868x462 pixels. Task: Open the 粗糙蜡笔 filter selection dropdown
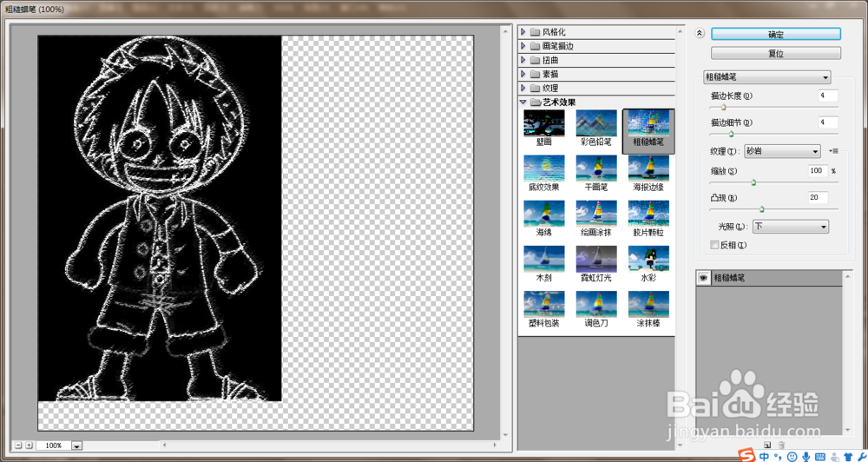click(x=766, y=77)
